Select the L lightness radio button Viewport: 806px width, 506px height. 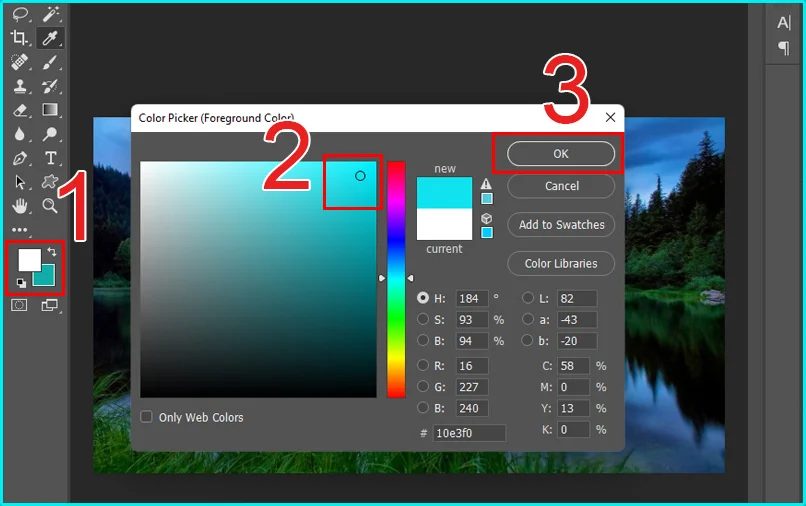(527, 298)
